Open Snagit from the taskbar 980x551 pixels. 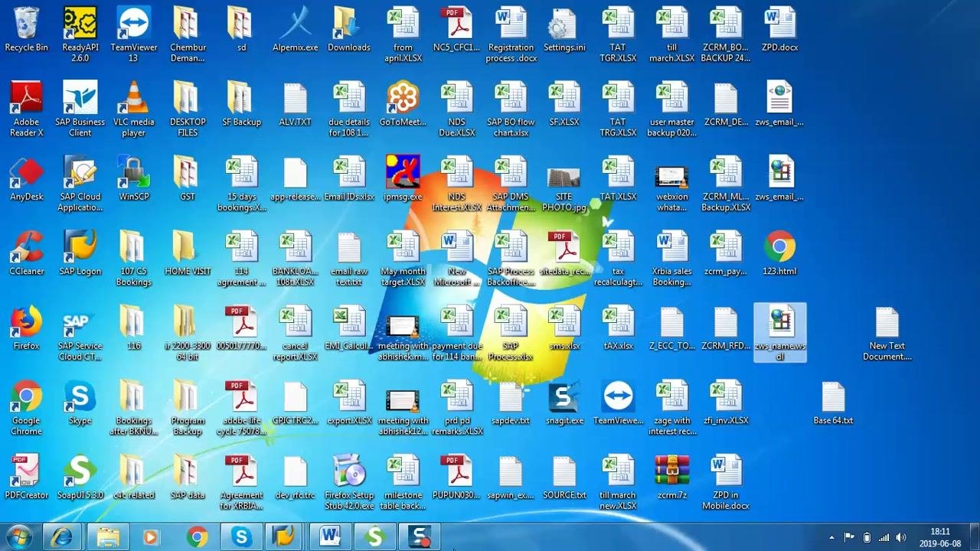(420, 537)
